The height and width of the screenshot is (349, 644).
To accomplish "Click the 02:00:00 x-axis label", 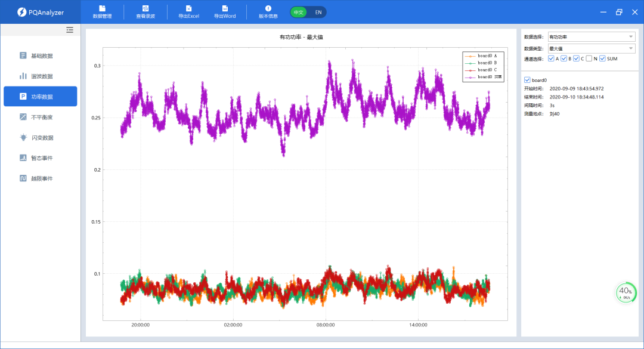I will [233, 325].
